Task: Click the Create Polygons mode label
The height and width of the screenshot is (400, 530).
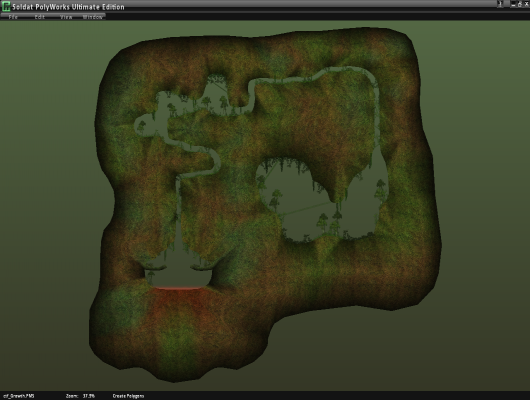Action: [128, 396]
